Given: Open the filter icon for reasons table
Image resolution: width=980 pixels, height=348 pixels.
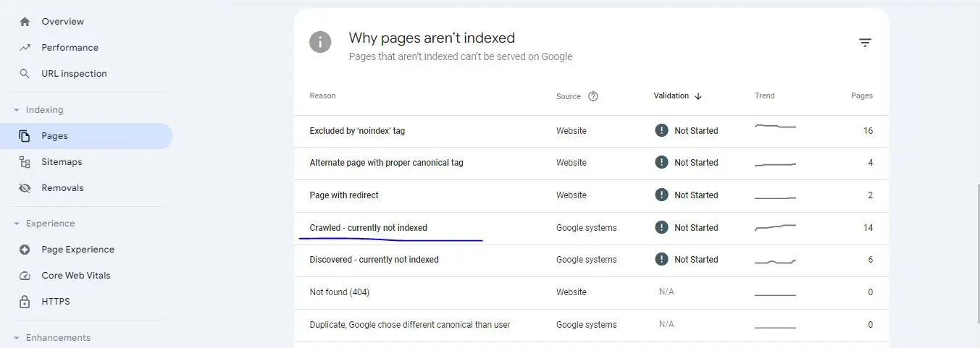Looking at the screenshot, I should [x=865, y=43].
